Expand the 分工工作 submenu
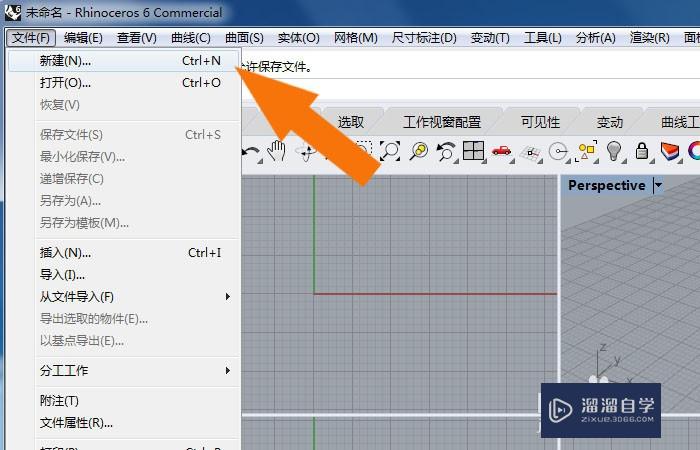Viewport: 700px width, 450px height. click(x=137, y=371)
